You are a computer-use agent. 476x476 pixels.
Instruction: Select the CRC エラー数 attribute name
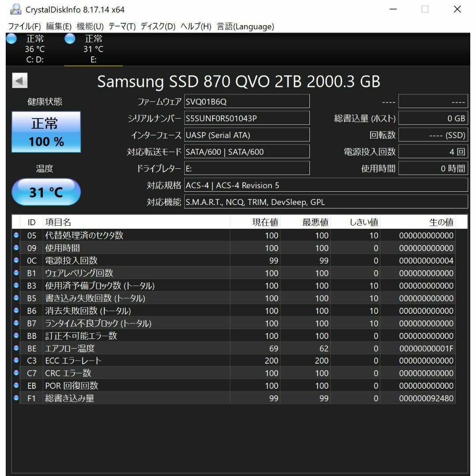(68, 373)
